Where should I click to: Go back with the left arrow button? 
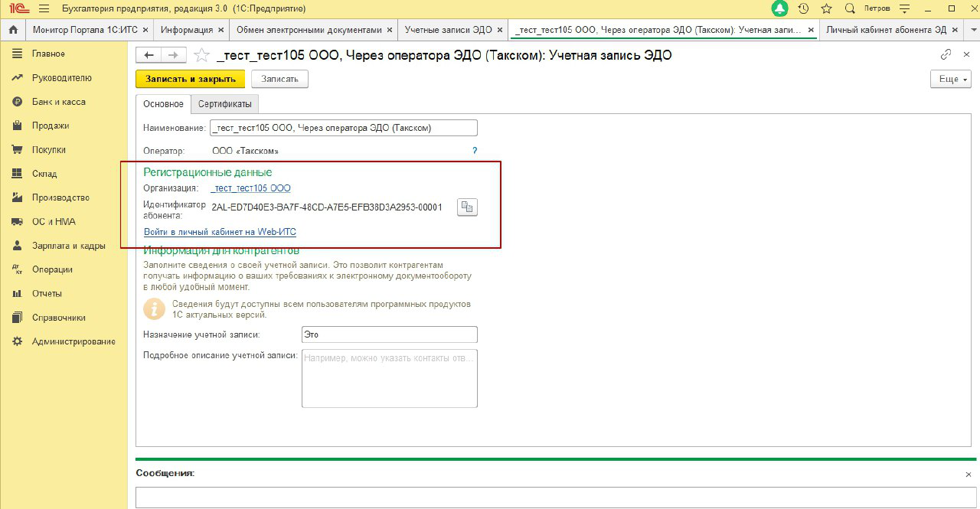(x=149, y=55)
